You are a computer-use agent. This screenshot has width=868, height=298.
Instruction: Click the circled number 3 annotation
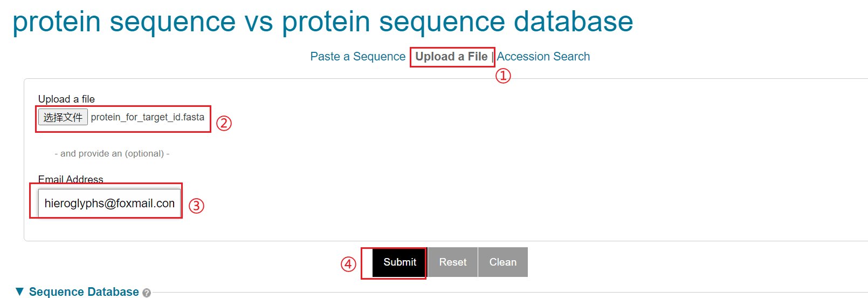196,206
